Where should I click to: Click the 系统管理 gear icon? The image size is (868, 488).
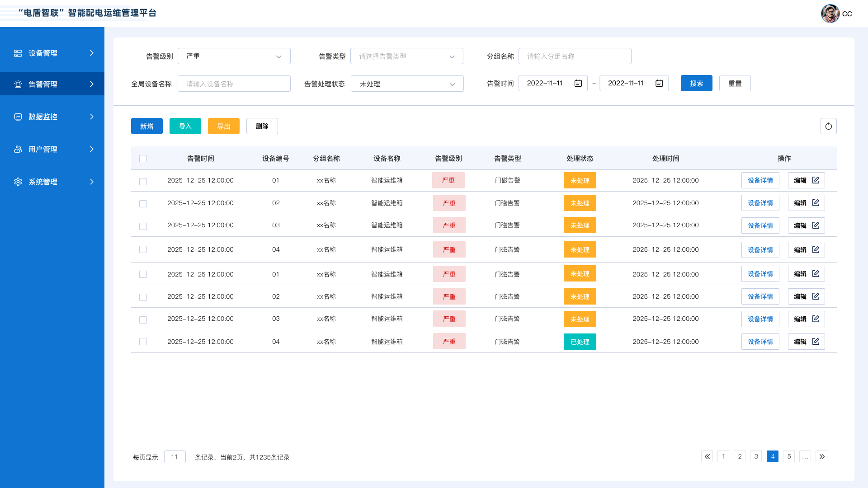click(x=18, y=182)
